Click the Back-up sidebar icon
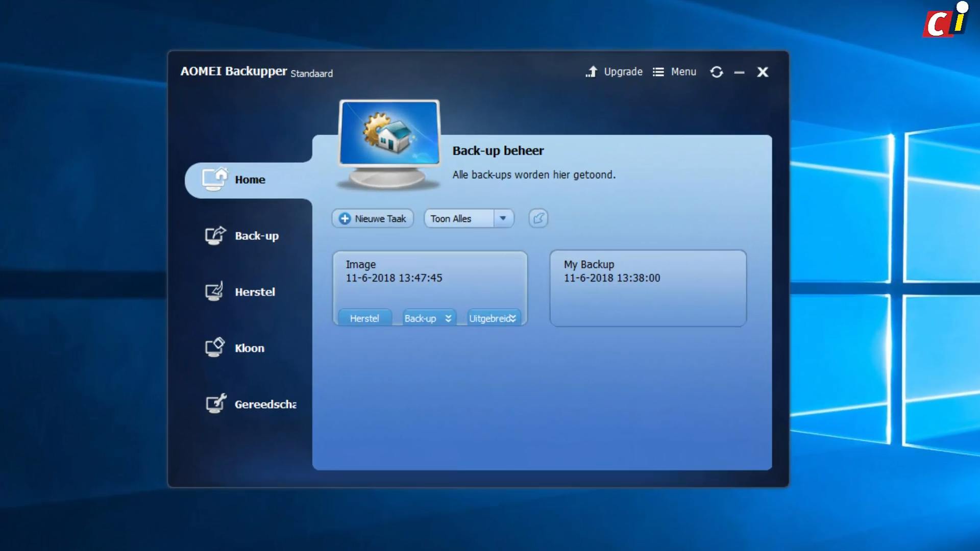Viewport: 980px width, 551px height. click(215, 235)
